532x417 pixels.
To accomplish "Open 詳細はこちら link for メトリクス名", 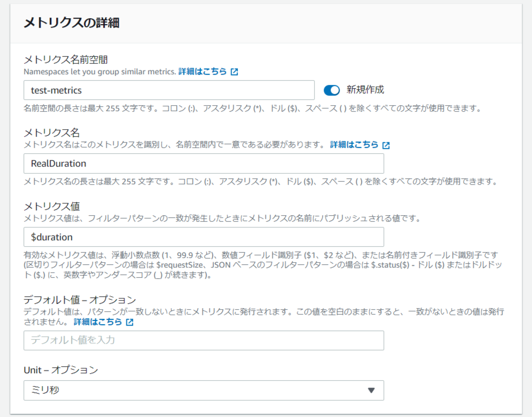I will click(x=354, y=145).
